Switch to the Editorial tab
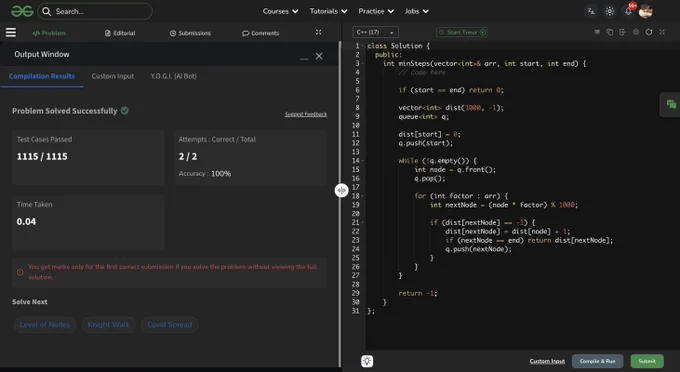 coord(120,33)
